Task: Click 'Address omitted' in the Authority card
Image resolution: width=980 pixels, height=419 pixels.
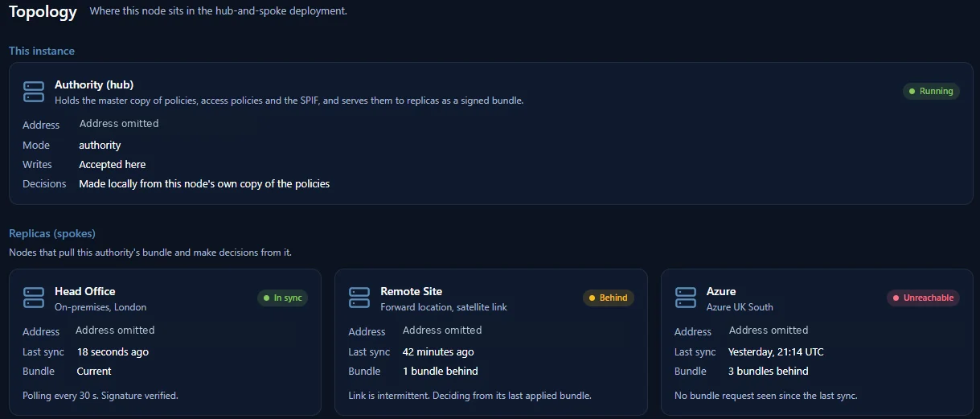Action: click(119, 124)
